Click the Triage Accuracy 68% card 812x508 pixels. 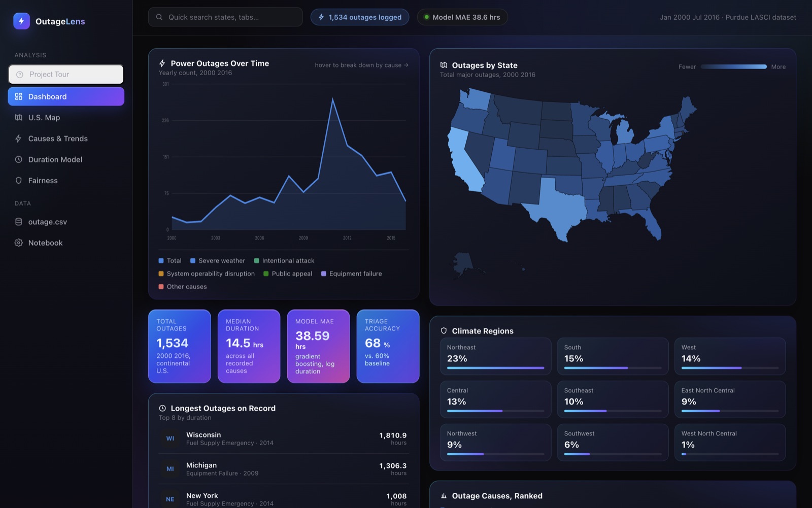(388, 346)
